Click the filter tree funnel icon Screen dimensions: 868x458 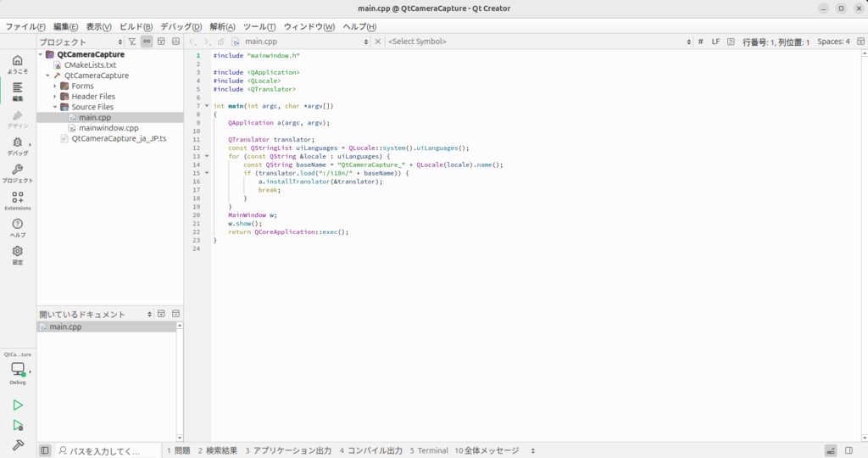click(132, 41)
